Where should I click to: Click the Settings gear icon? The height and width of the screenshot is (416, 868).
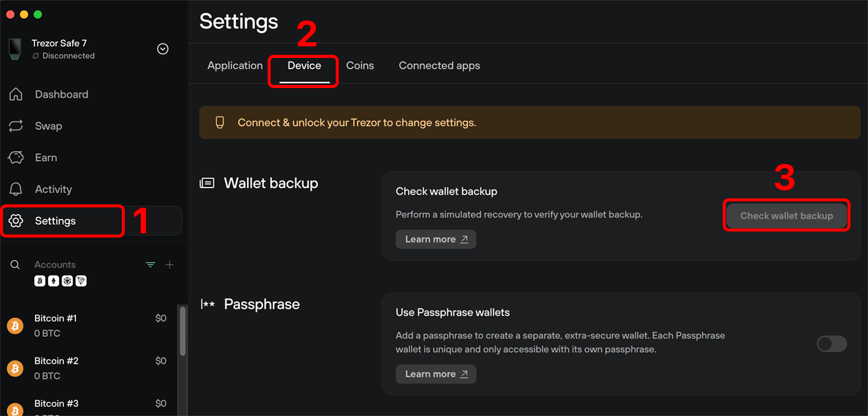click(x=16, y=221)
